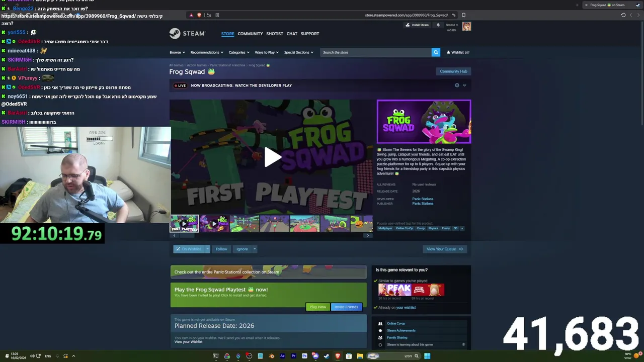Open the Panic Stations developer link
The width and height of the screenshot is (644, 362).
click(423, 199)
